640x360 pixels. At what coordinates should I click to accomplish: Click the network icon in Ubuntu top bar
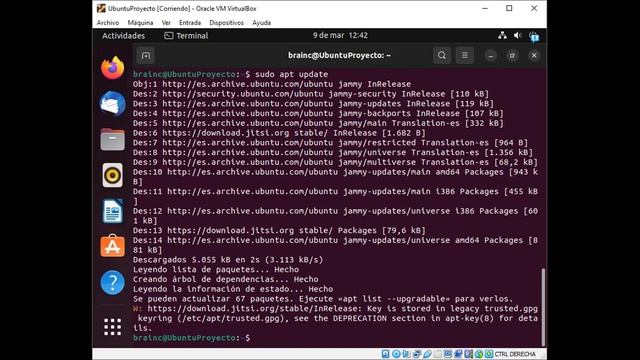[x=502, y=36]
